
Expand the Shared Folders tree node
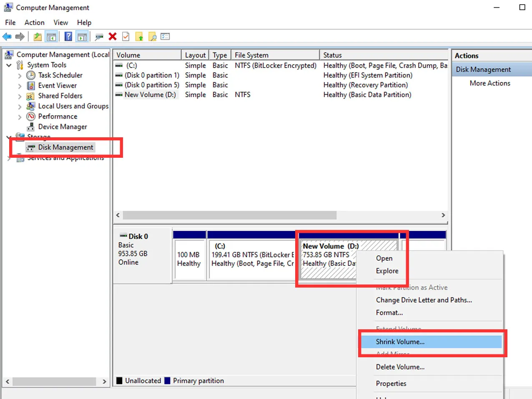coord(20,96)
